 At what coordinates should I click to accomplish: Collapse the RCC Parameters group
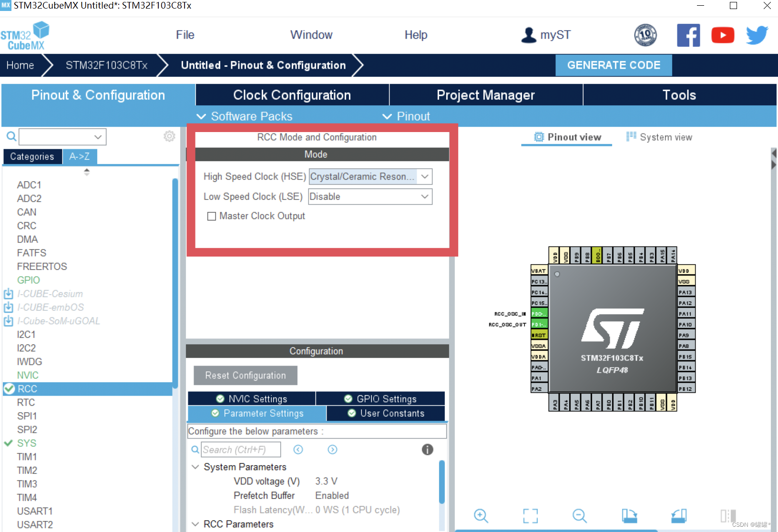coord(195,524)
